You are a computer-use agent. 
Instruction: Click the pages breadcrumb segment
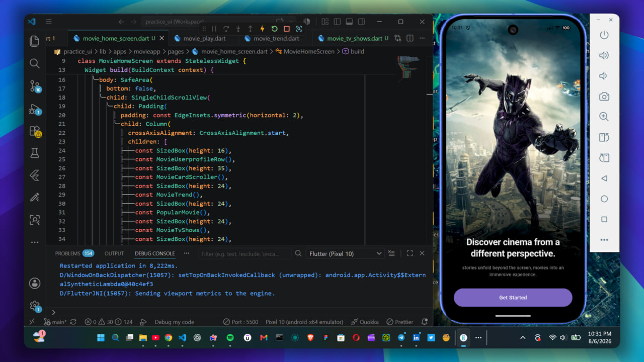click(176, 51)
